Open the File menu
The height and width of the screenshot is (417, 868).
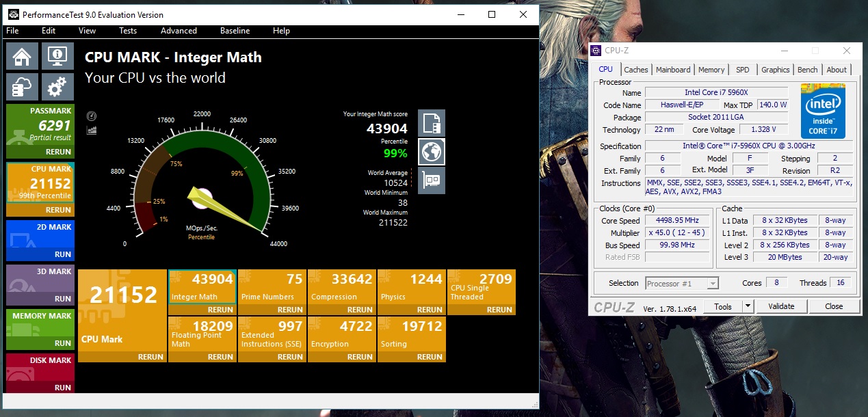[x=12, y=31]
